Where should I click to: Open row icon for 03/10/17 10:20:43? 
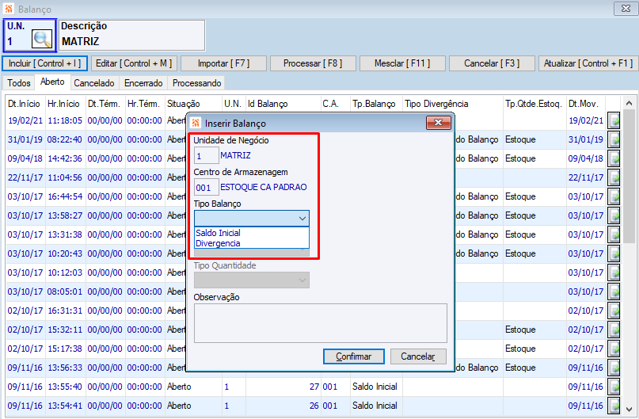tap(613, 254)
